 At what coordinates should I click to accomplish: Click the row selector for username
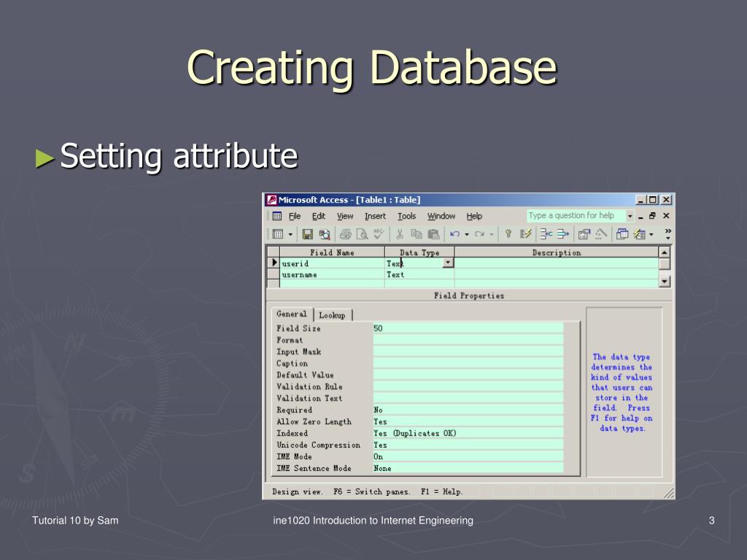coord(274,275)
